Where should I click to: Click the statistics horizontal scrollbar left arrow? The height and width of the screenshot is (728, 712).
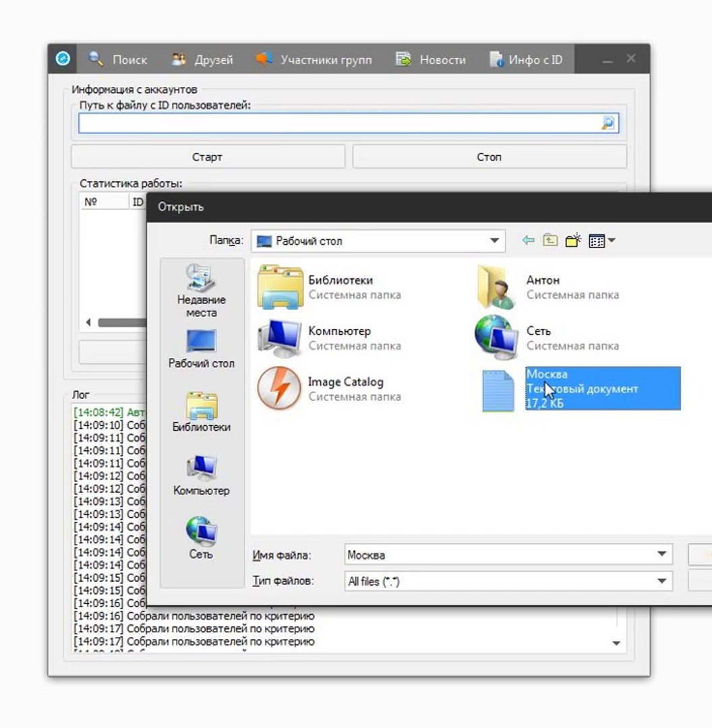point(88,322)
